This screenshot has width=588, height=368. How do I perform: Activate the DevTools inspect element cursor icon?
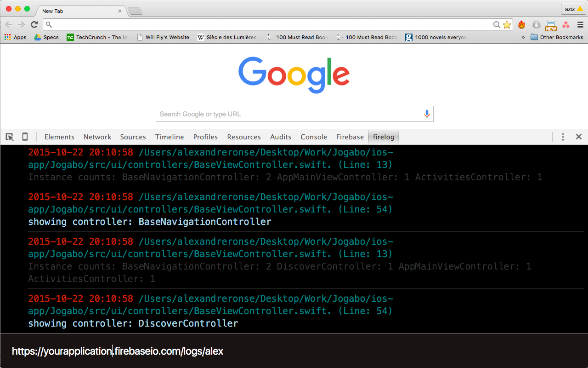click(x=10, y=137)
